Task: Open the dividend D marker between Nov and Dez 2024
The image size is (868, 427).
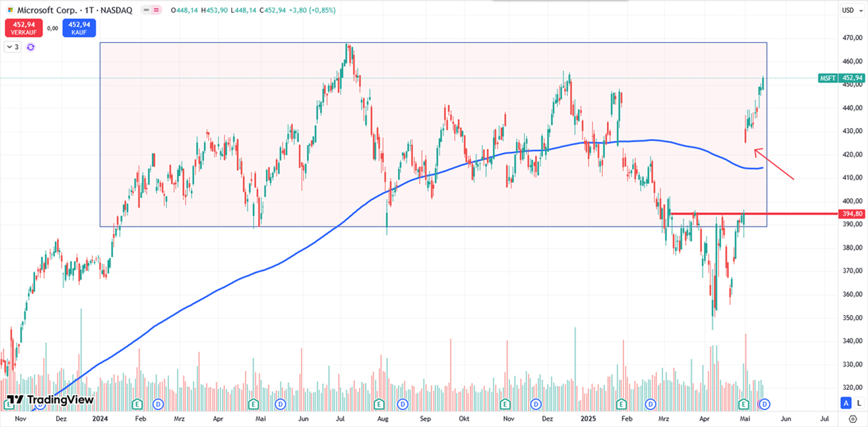Action: point(536,404)
